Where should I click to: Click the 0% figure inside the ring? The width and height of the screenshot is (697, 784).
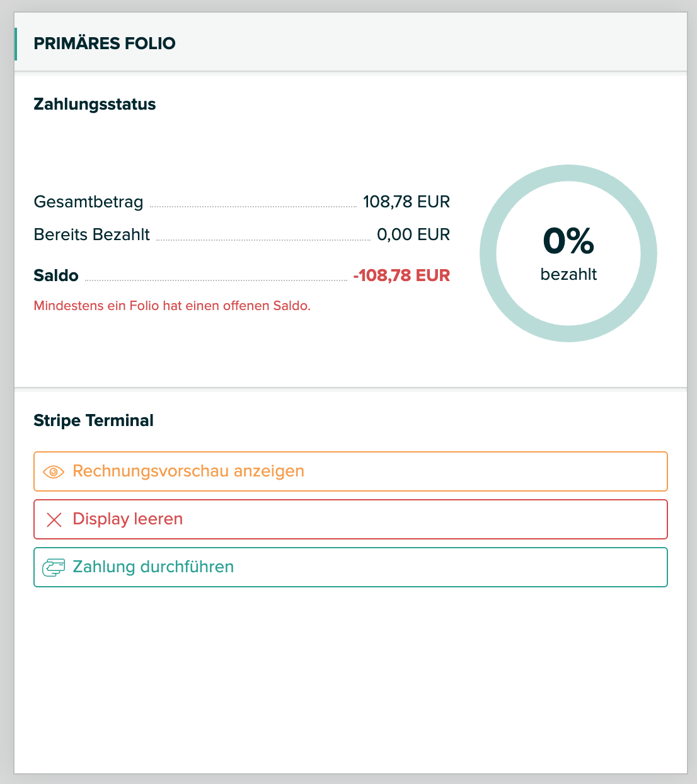point(568,241)
